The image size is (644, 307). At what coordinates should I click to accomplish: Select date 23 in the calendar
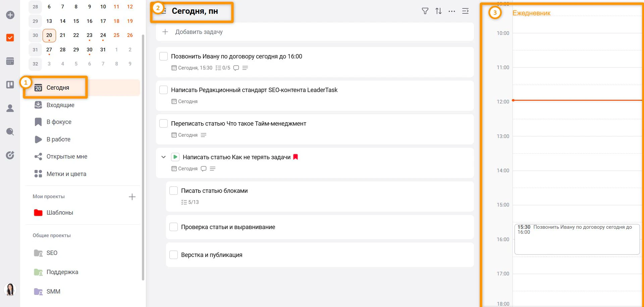coord(90,35)
